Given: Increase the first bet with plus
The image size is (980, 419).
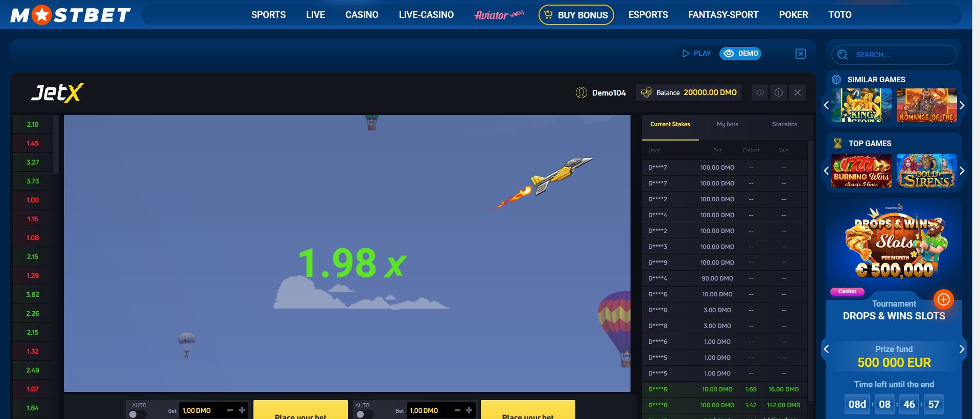Looking at the screenshot, I should [242, 410].
